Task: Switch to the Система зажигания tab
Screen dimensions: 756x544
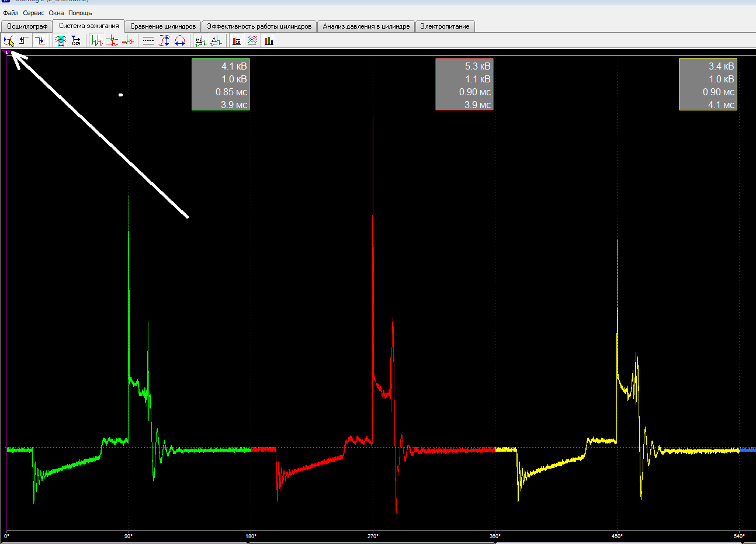Action: (89, 26)
